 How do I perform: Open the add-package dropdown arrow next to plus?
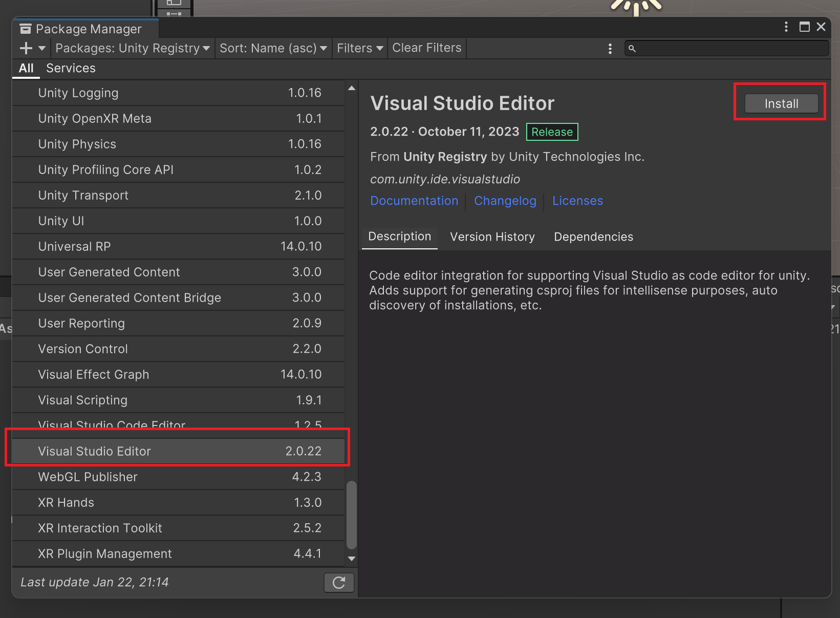(42, 48)
